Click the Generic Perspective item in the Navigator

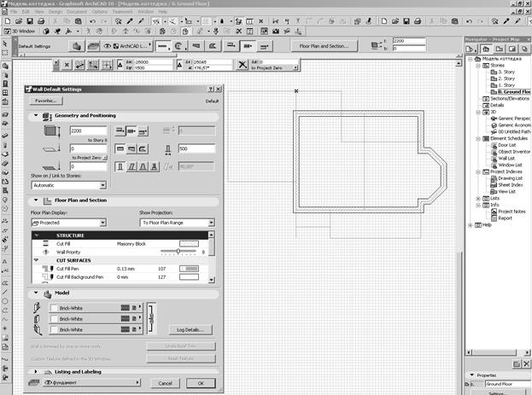[512, 119]
